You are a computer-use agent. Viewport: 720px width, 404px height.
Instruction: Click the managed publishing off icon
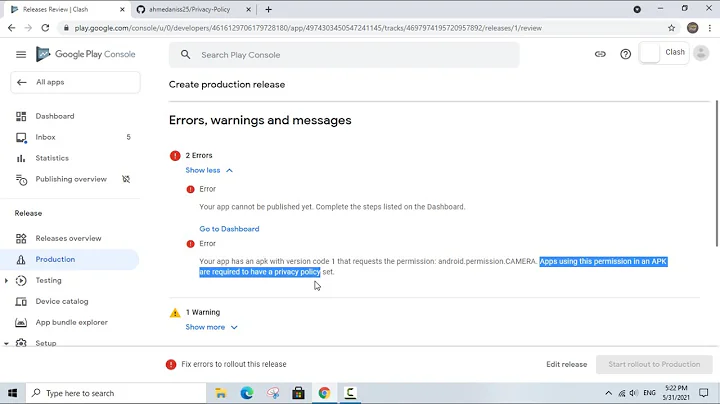pyautogui.click(x=126, y=179)
